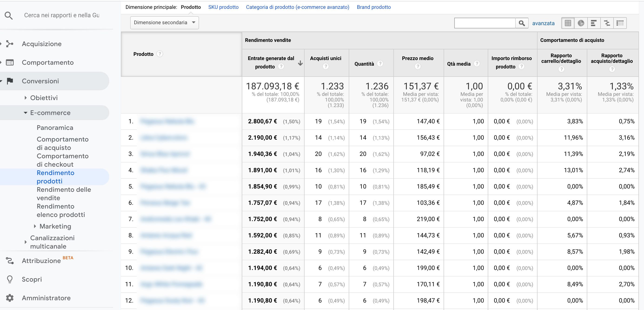The width and height of the screenshot is (644, 310).
Task: Open Rendimento elenco prodotti report
Action: tap(61, 210)
